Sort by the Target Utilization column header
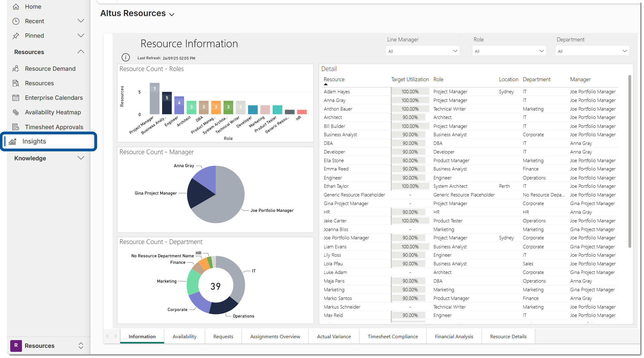 point(410,79)
